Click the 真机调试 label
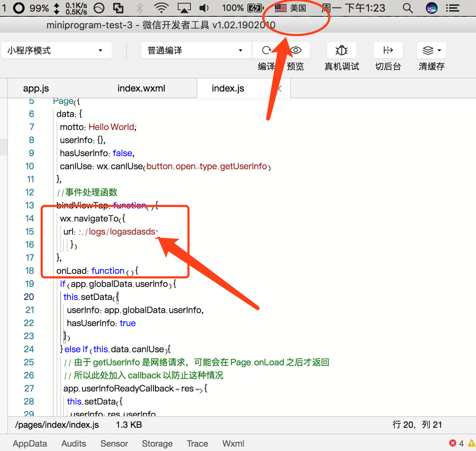Viewport: 476px width, 451px height. [342, 66]
